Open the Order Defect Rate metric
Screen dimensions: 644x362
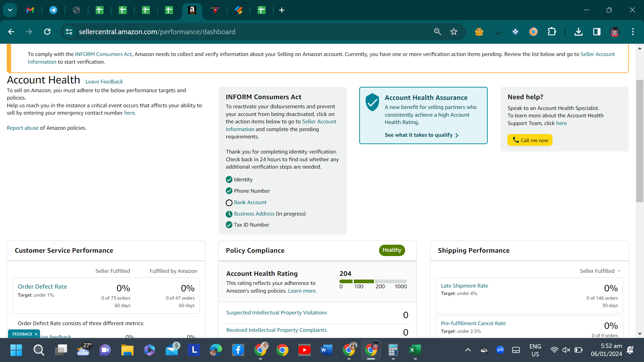click(x=42, y=287)
